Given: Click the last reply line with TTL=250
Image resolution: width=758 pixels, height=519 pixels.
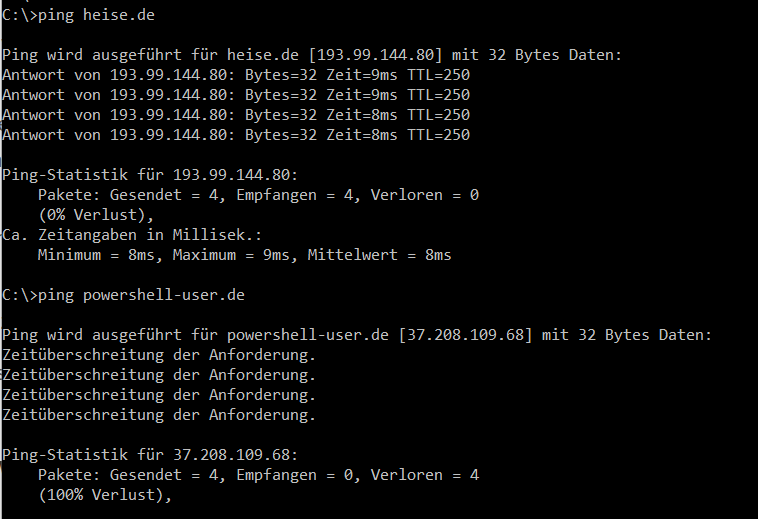Looking at the screenshot, I should coord(236,135).
